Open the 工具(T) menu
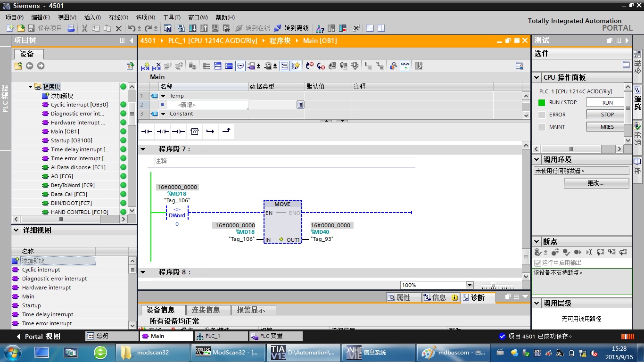The height and width of the screenshot is (362, 644). pyautogui.click(x=172, y=17)
